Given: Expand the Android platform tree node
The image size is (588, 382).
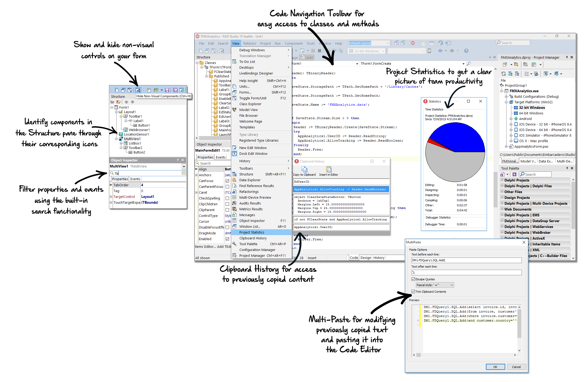Looking at the screenshot, I should (x=511, y=119).
